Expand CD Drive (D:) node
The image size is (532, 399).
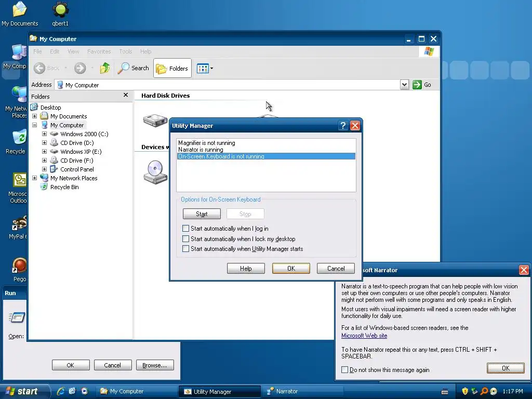45,143
